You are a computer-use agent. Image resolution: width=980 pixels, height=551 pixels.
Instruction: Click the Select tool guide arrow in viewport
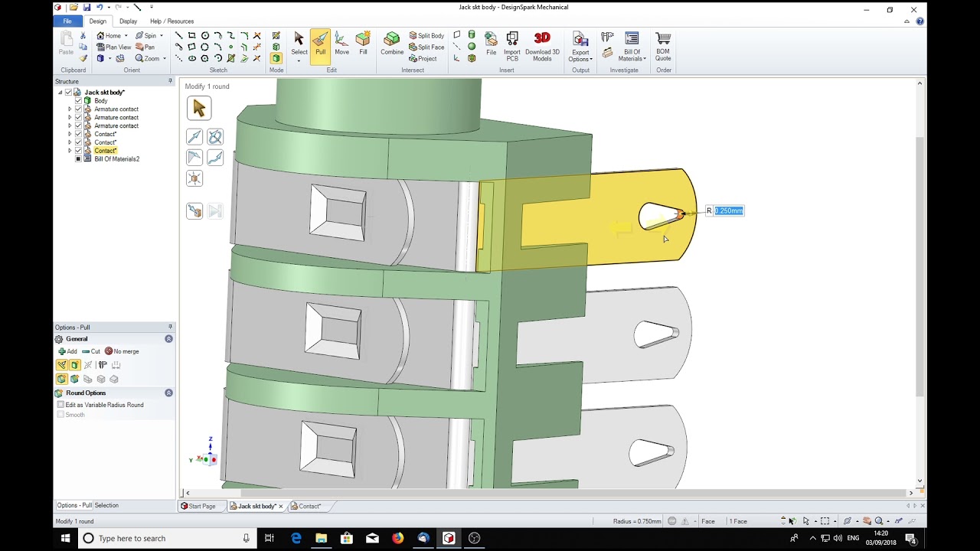click(199, 109)
